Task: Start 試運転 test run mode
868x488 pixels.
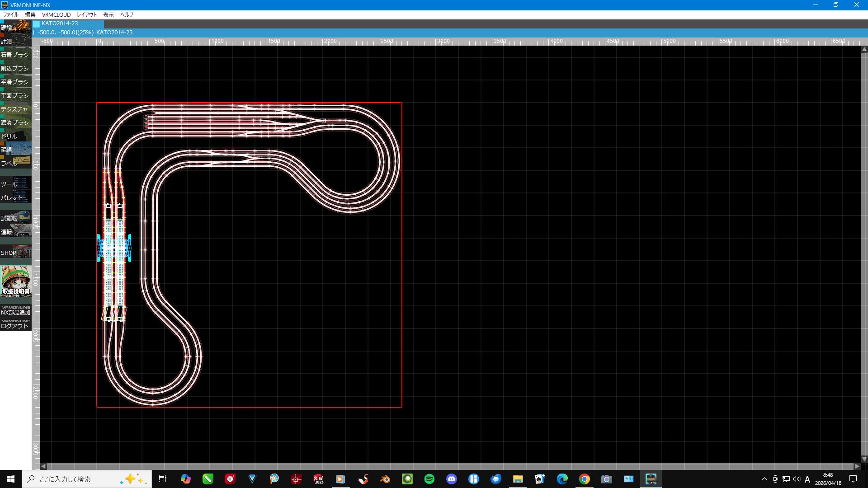Action: pos(16,217)
